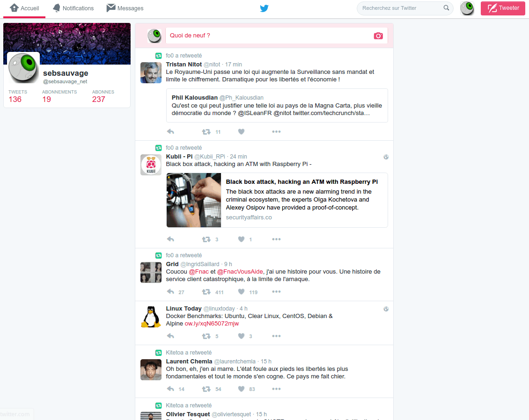
Task: Click the camera icon in the compose box
Action: (x=378, y=36)
